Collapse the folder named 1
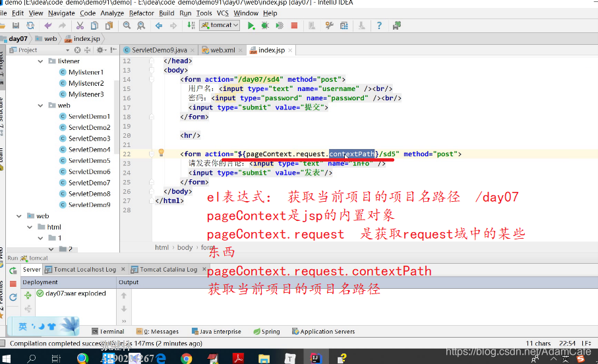The height and width of the screenshot is (364, 598). pos(40,238)
